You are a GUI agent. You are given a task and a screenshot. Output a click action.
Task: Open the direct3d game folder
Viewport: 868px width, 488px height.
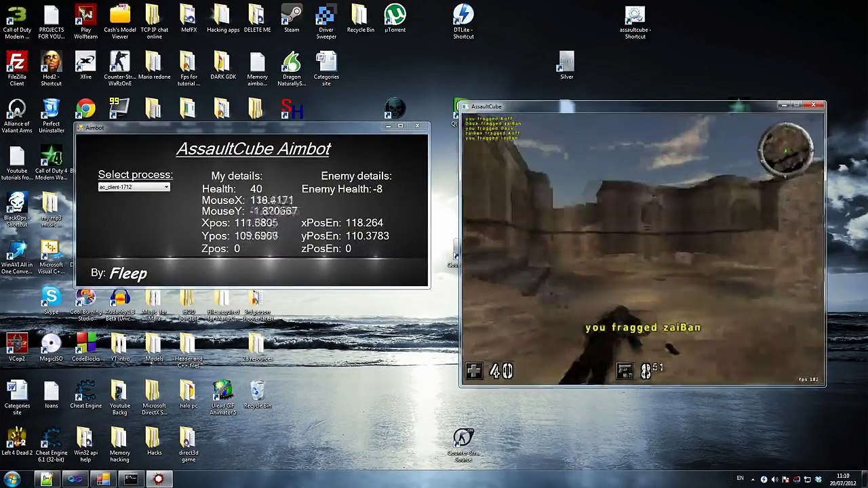[x=189, y=445]
